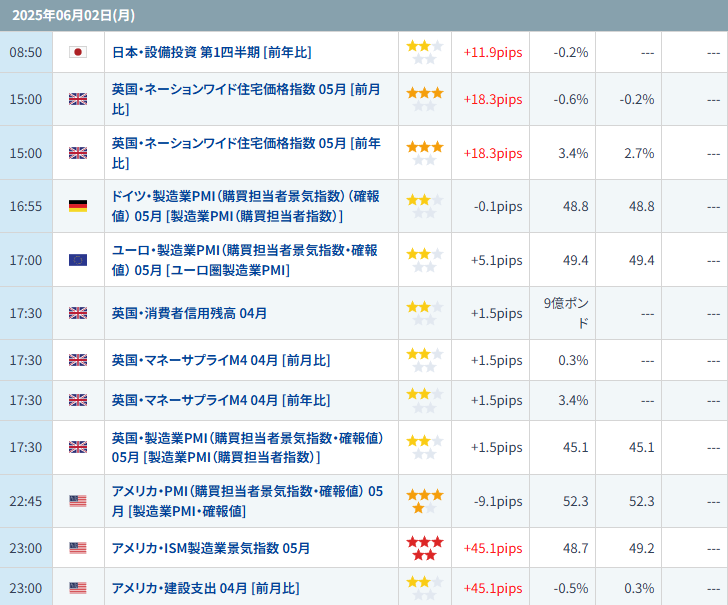This screenshot has width=728, height=605.
Task: Click UK flag beside 消費者信用残高 04月
Action: 78,313
